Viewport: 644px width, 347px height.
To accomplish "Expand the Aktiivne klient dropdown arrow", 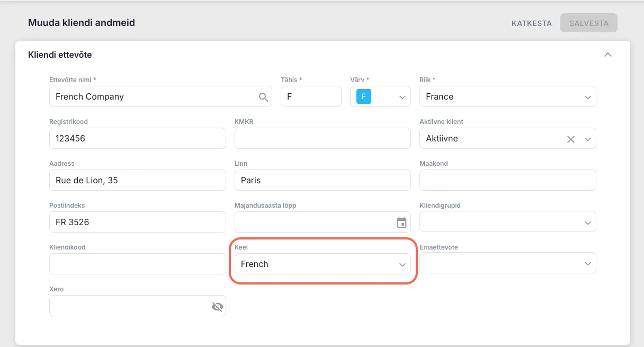I will point(587,139).
